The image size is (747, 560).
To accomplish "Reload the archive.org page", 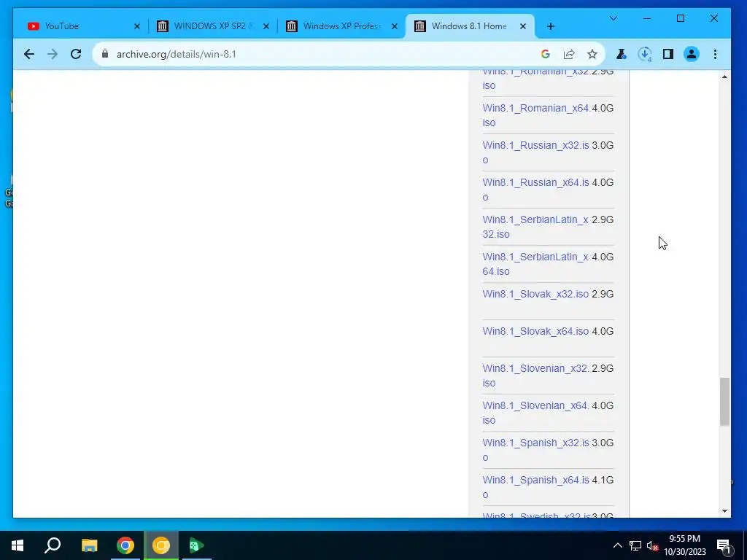I will click(x=76, y=54).
